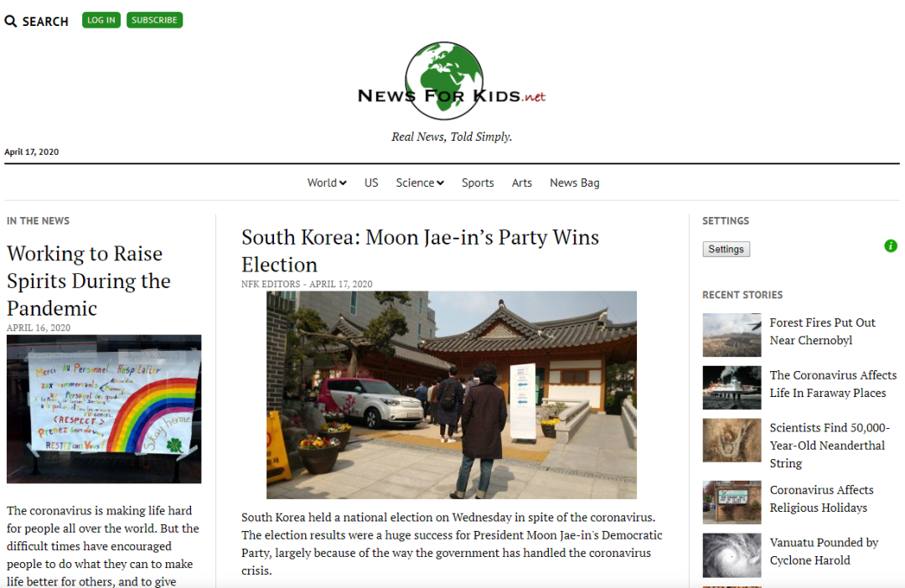905x588 pixels.
Task: Click the green info icon in Settings
Action: point(891,245)
